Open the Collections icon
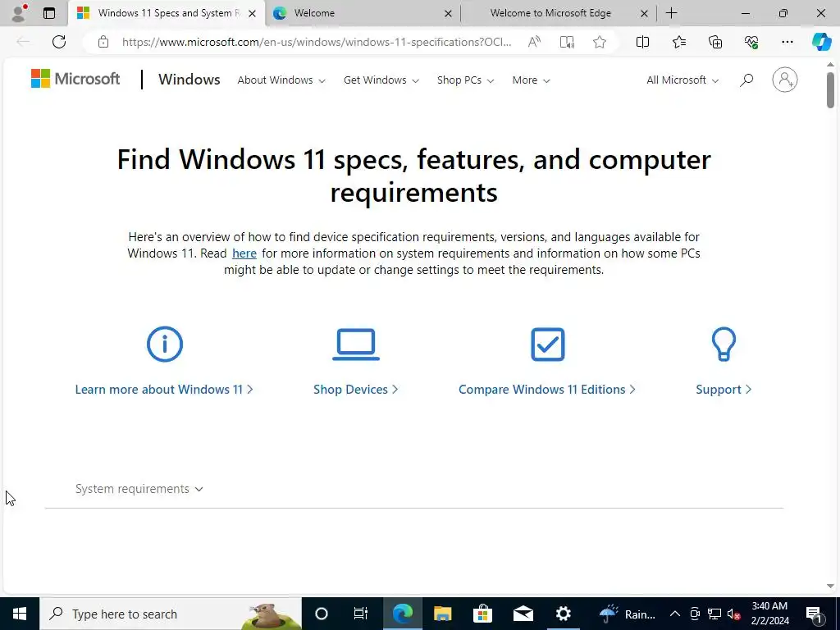 tap(715, 42)
